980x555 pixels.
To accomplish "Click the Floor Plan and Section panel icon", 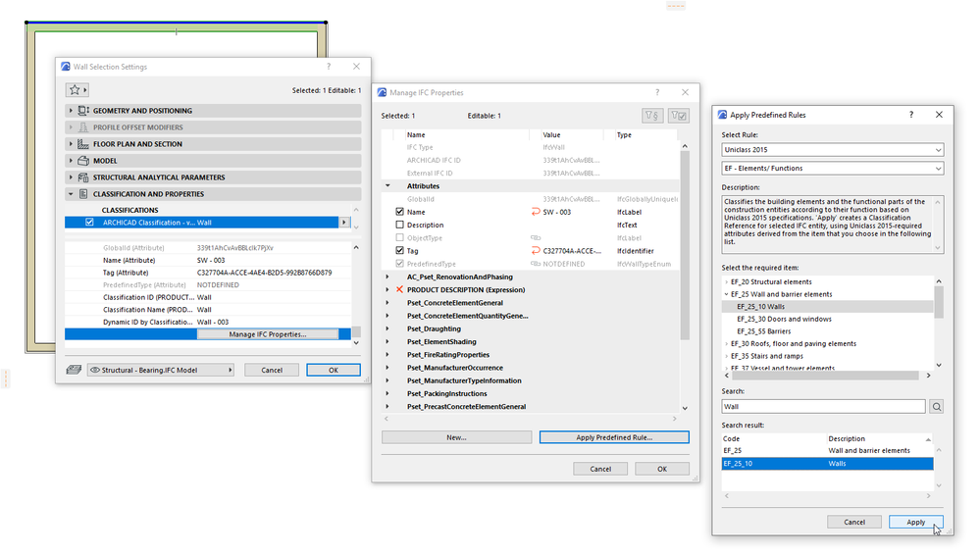I will [x=83, y=144].
